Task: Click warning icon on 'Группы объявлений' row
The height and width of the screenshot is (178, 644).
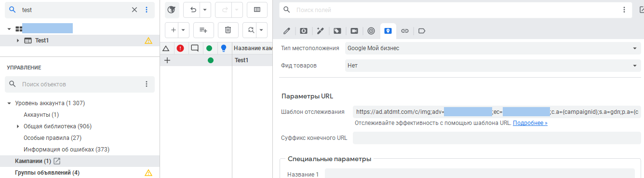Action: pyautogui.click(x=148, y=173)
